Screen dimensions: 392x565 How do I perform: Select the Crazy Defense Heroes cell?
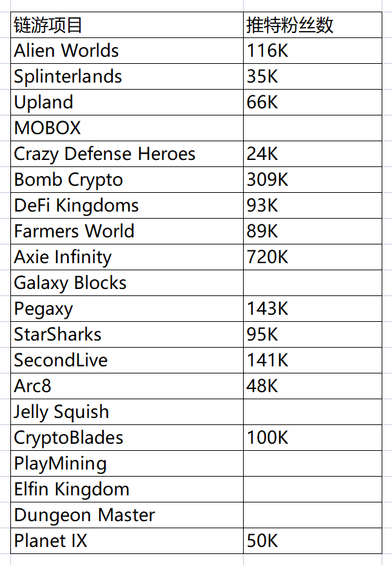tap(127, 154)
